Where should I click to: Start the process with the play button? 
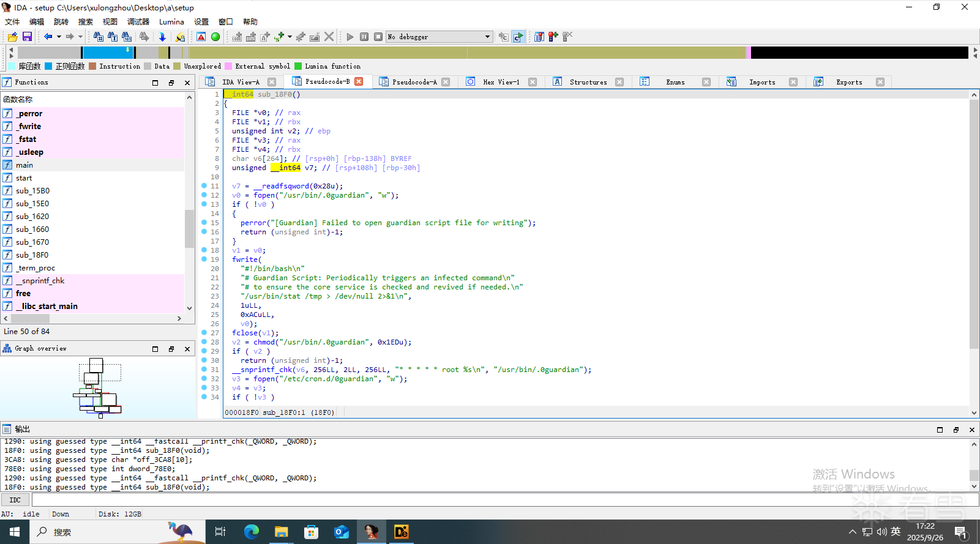click(350, 37)
